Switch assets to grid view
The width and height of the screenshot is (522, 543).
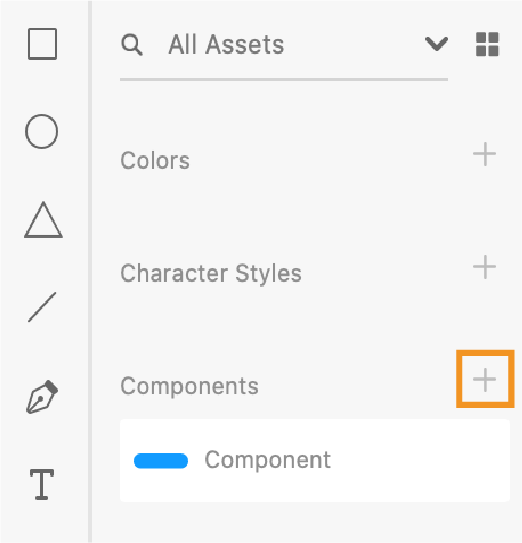click(487, 44)
